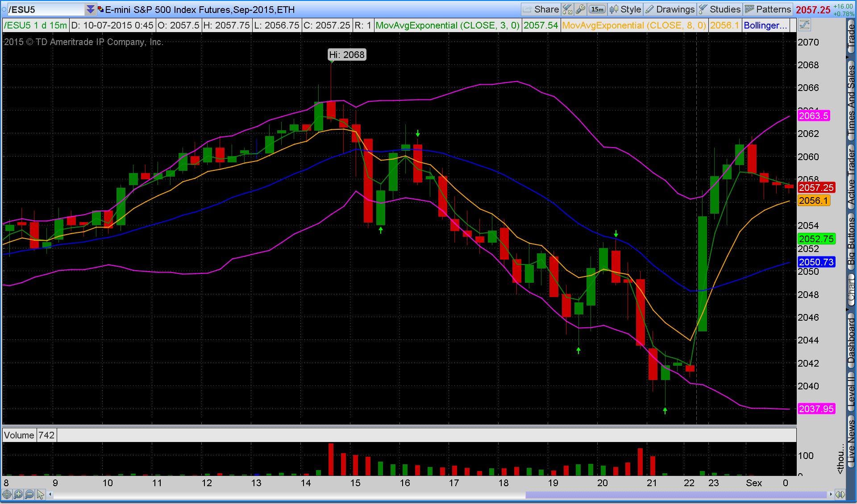Click the expand chart icon at bottom right
Viewport: 857px width, 504px height.
coord(840,494)
